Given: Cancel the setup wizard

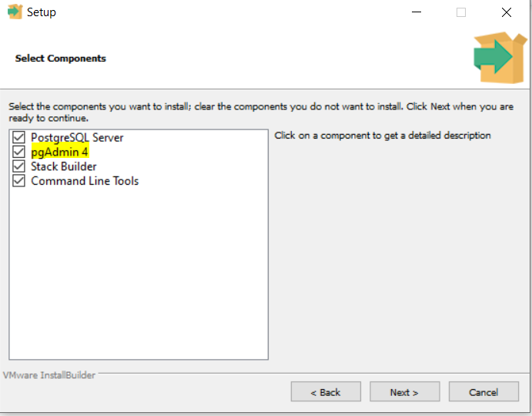Looking at the screenshot, I should (x=483, y=392).
